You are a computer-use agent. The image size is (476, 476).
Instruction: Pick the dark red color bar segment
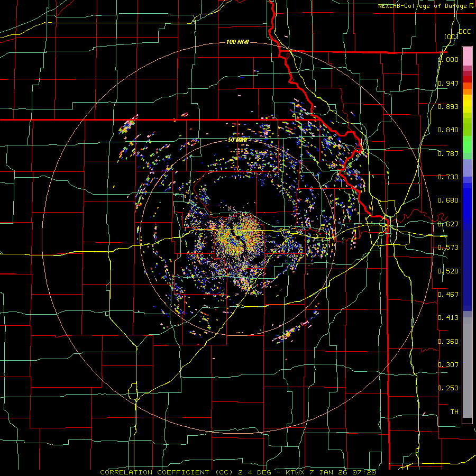pos(467,79)
